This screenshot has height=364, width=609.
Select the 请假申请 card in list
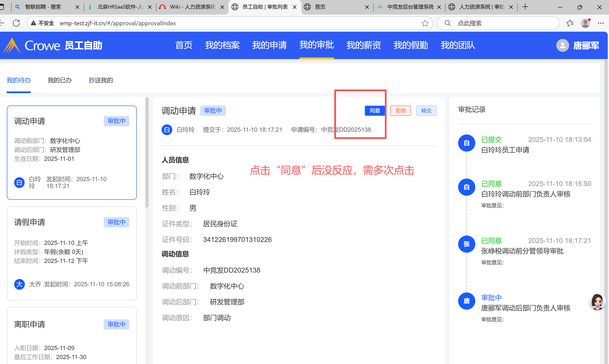point(72,253)
